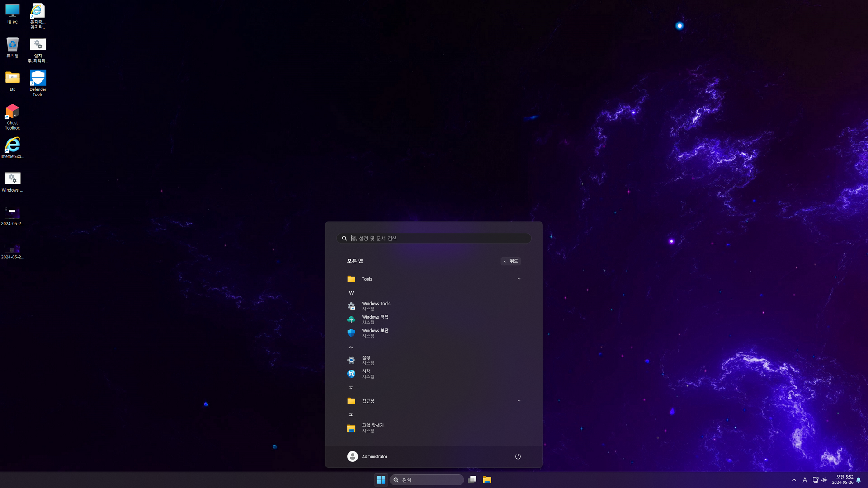Go back with the 뒤로 button

pos(511,261)
